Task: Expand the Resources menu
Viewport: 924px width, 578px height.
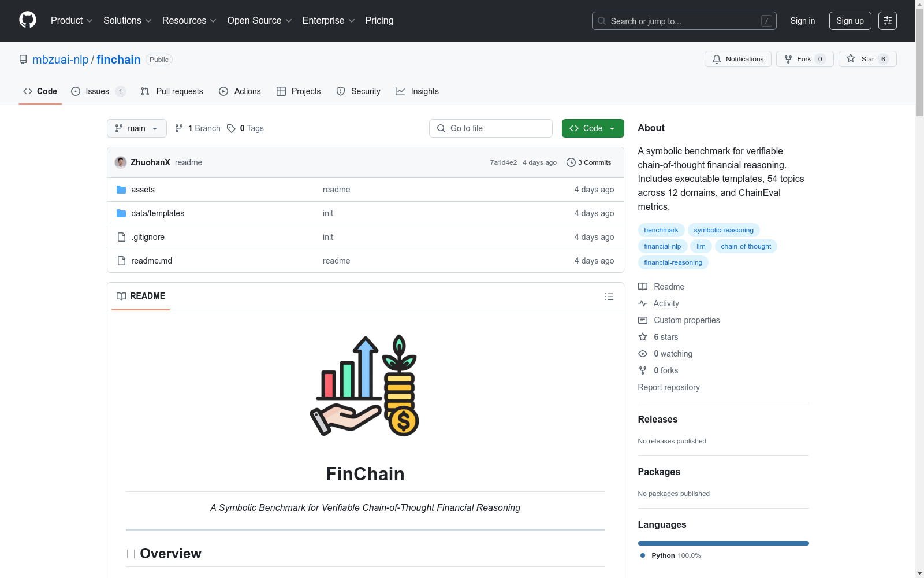Action: point(189,20)
